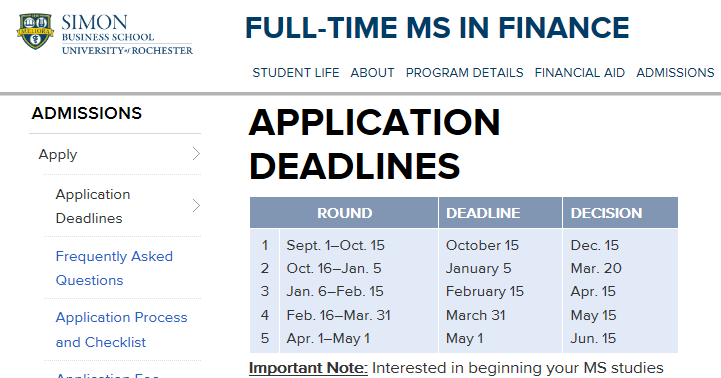Select Application Deadlines sidebar item
The image size is (721, 378).
pos(93,206)
